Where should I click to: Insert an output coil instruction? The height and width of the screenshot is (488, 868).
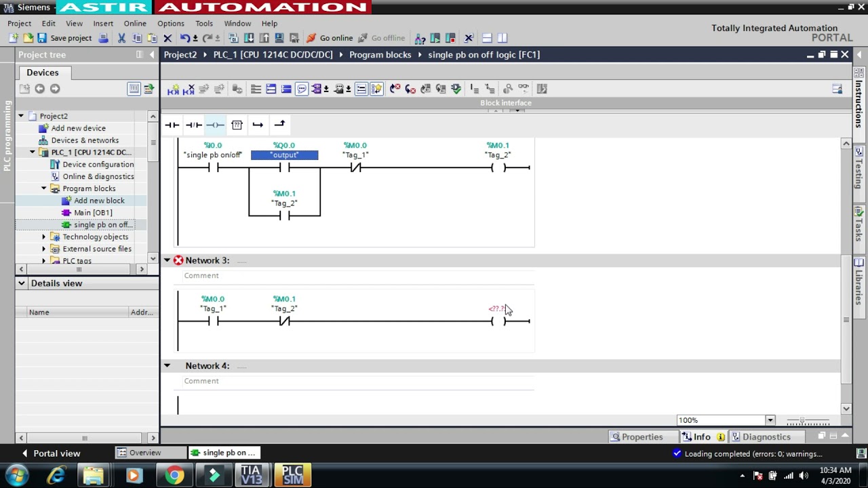[x=215, y=125]
